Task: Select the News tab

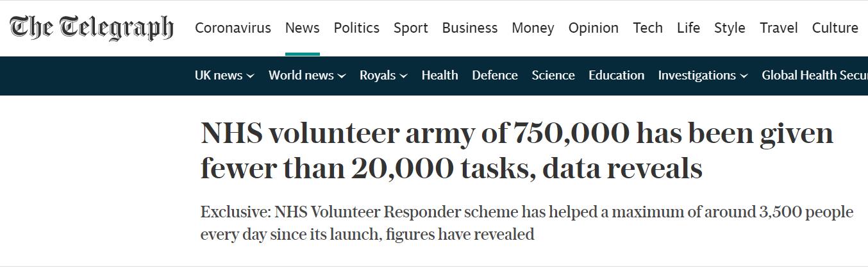Action: coord(302,28)
